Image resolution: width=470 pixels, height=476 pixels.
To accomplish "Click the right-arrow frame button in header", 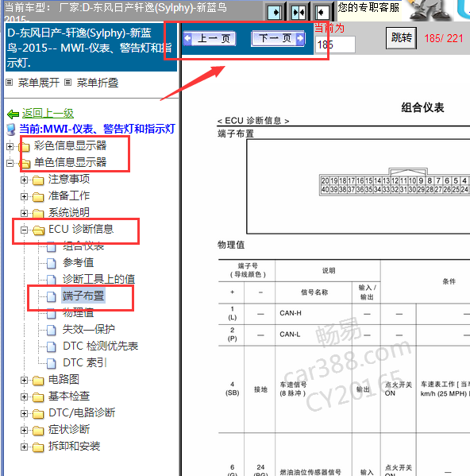I will (275, 13).
